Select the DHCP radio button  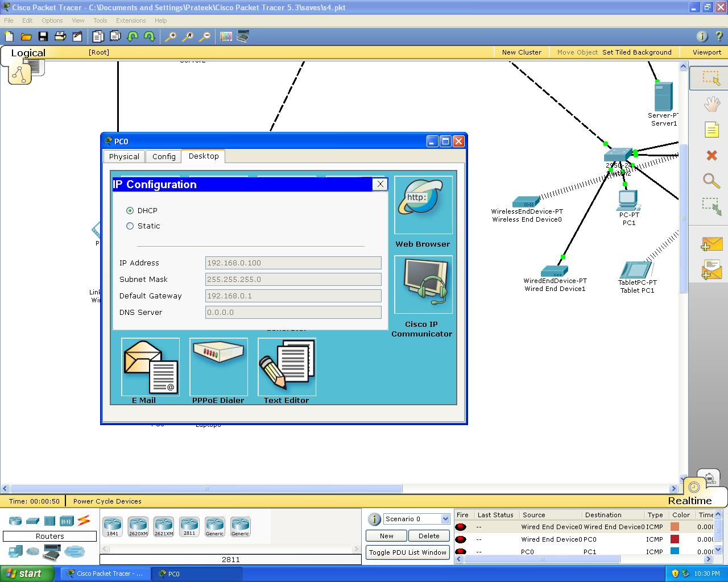(x=130, y=210)
